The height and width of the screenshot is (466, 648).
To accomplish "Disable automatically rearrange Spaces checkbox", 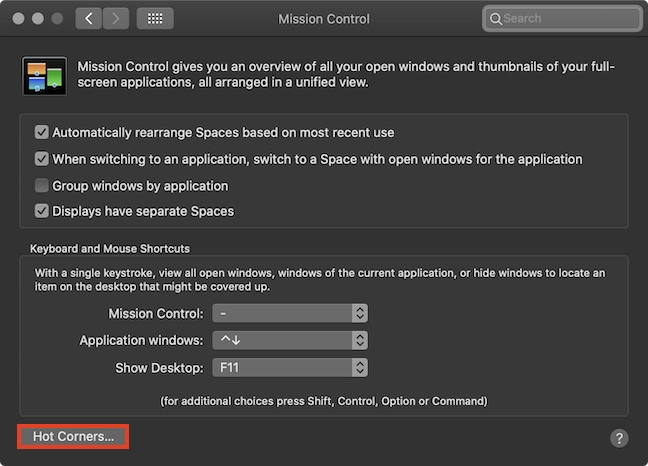I will (x=41, y=132).
